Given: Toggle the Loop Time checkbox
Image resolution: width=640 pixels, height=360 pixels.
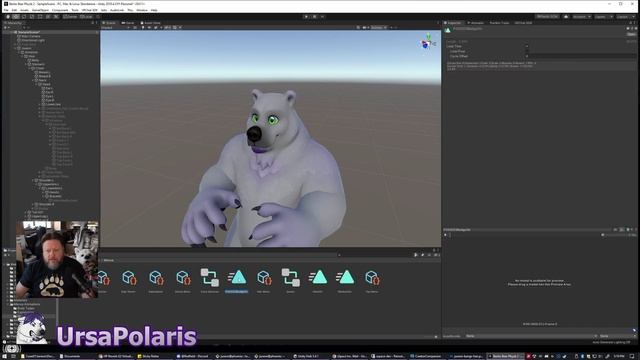Looking at the screenshot, I should tap(527, 46).
